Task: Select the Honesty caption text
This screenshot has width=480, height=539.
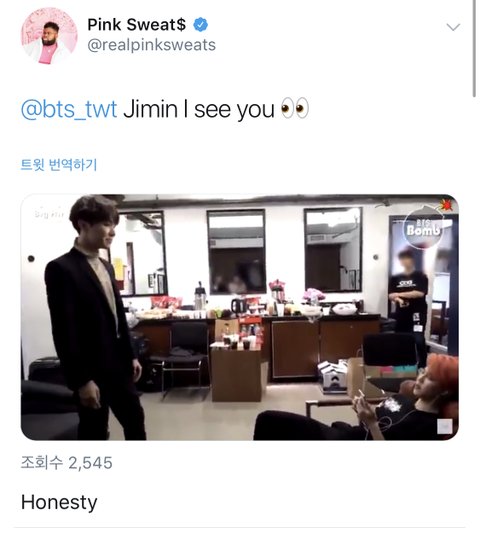Action: click(x=59, y=503)
